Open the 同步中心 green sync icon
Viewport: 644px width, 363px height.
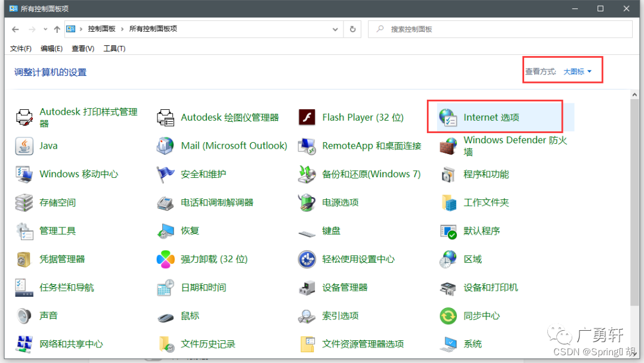click(x=448, y=316)
